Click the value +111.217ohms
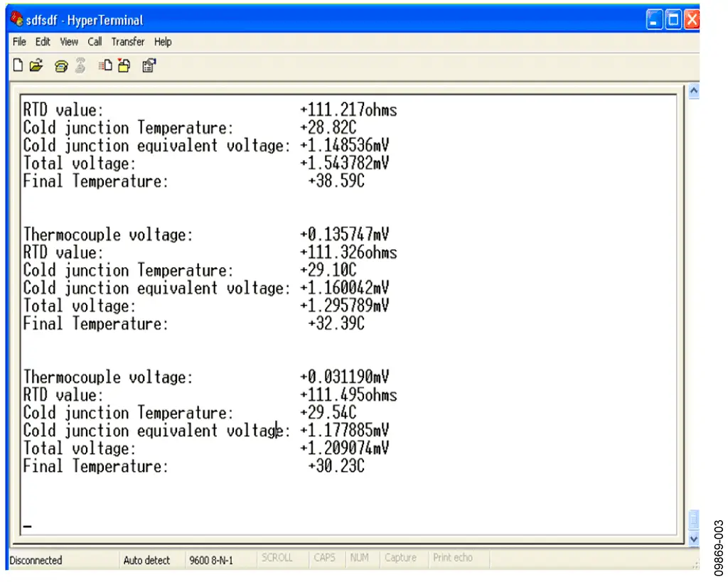Screen dimensions: 728x582 click(348, 110)
